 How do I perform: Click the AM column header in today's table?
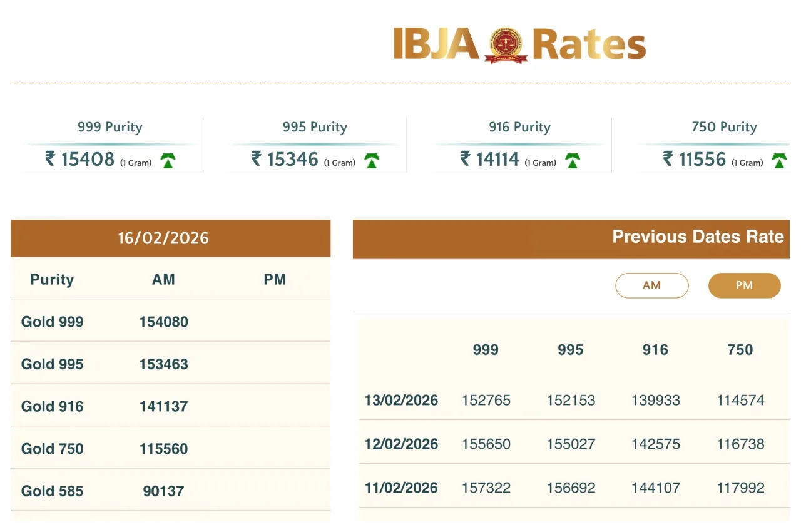pos(163,280)
